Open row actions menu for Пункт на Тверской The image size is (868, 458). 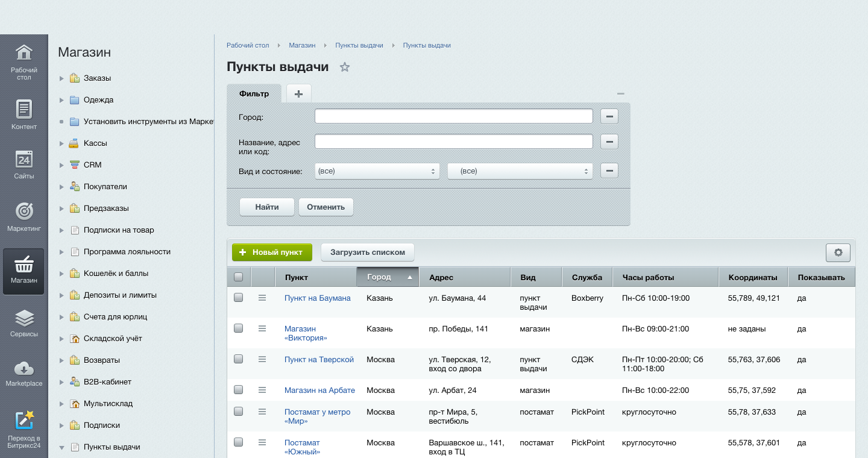[262, 359]
